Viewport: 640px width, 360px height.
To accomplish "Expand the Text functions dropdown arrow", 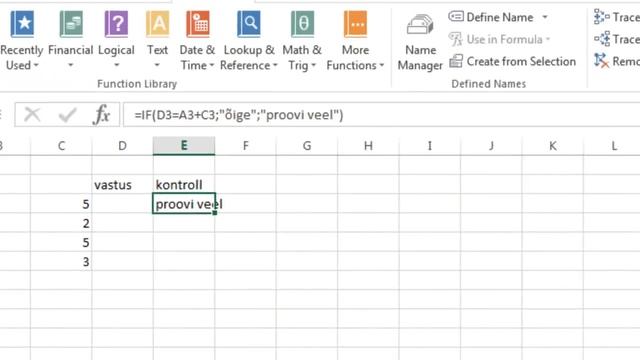I will point(157,65).
